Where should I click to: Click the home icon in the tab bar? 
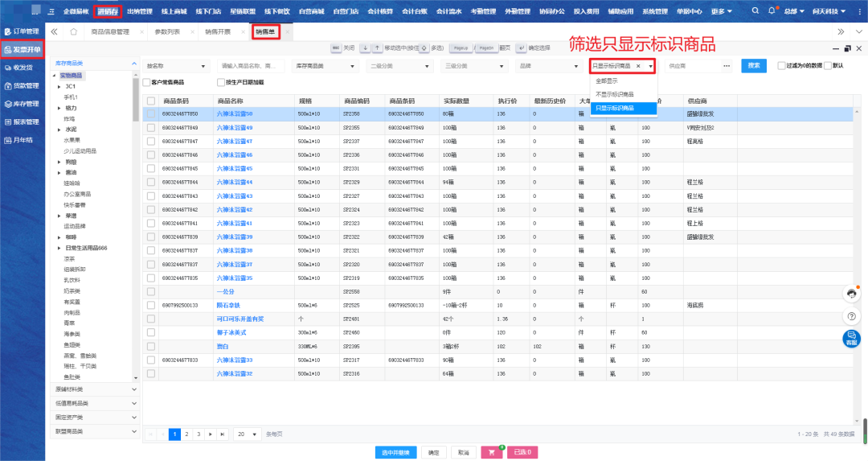tap(73, 31)
